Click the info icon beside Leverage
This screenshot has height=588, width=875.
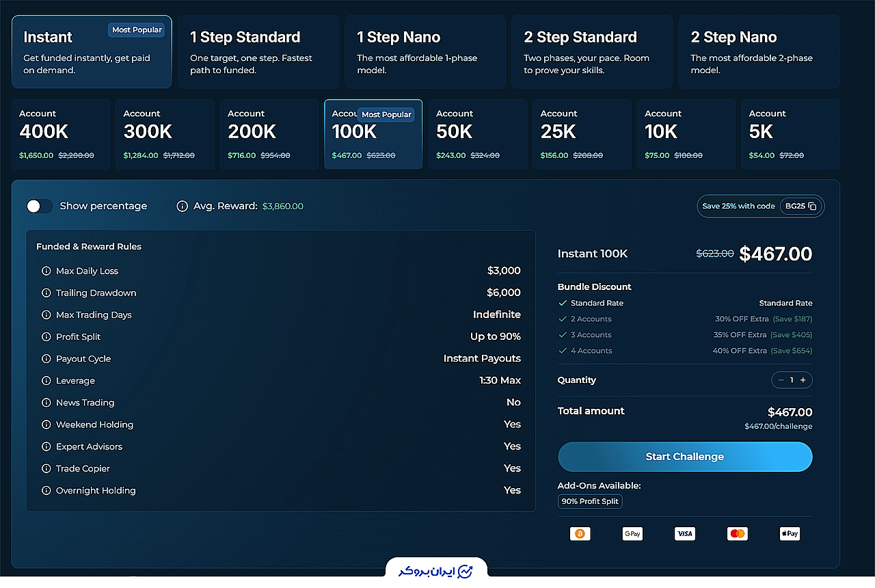click(46, 380)
